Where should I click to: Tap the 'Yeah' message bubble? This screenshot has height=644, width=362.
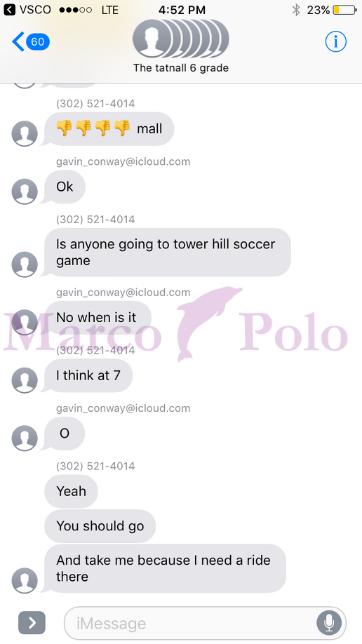[71, 491]
